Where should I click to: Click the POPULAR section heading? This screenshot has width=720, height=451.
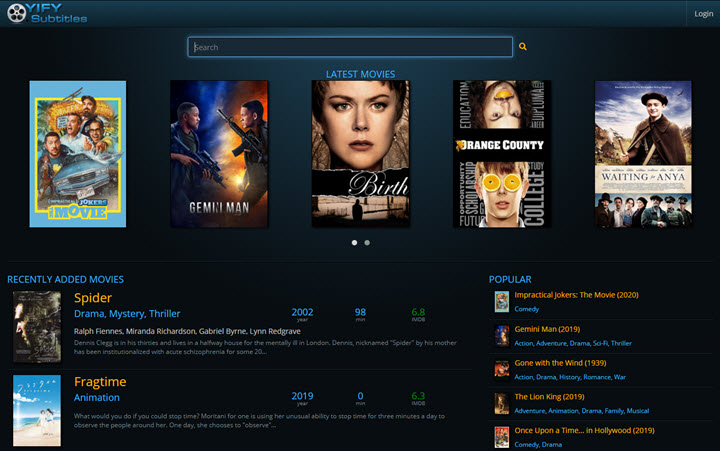click(510, 279)
